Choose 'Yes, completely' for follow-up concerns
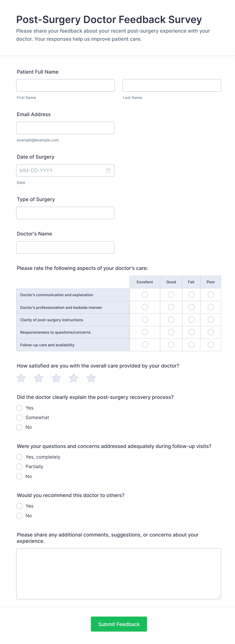The image size is (235, 644). 19,457
